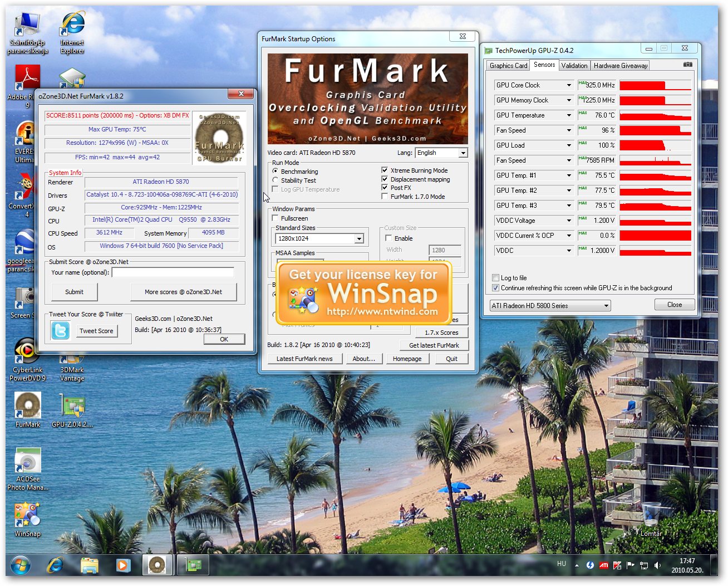Click the 1.7.x Scores button
728x586 pixels.
click(x=442, y=333)
